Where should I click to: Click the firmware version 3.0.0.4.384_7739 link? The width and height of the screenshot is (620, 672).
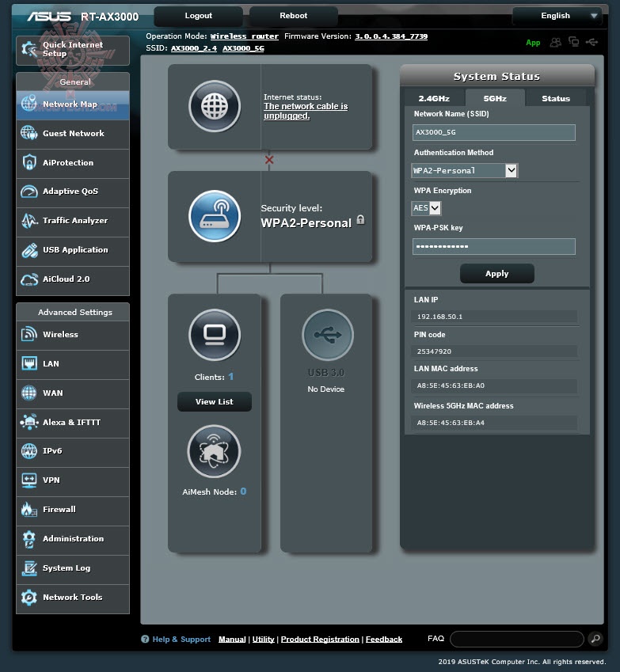pos(391,36)
